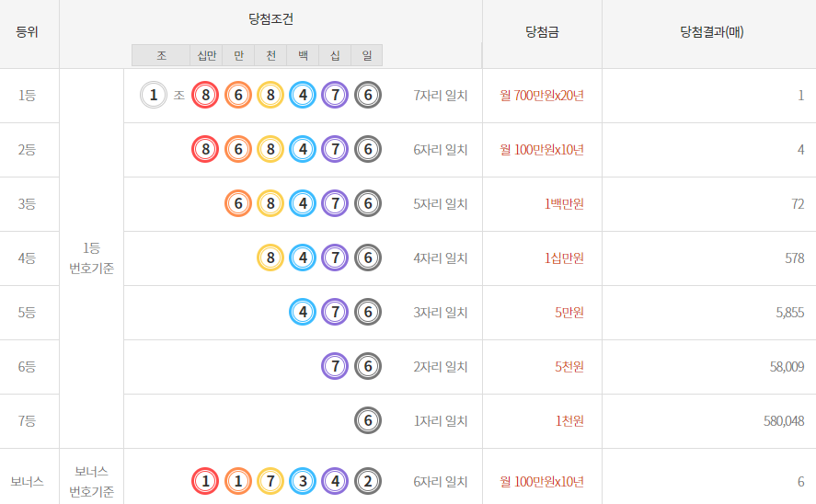Click the 5만원 prize amount
The height and width of the screenshot is (504, 816).
(x=569, y=313)
